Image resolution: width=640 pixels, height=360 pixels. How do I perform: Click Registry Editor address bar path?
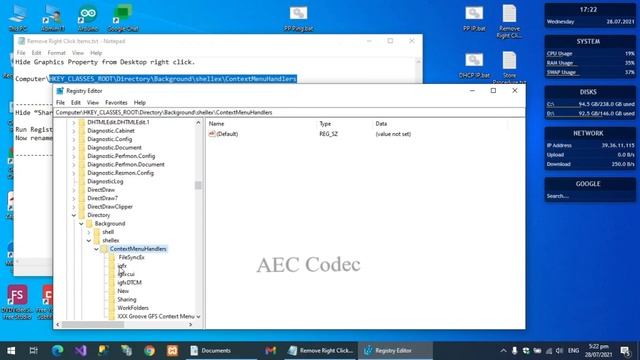pyautogui.click(x=289, y=112)
